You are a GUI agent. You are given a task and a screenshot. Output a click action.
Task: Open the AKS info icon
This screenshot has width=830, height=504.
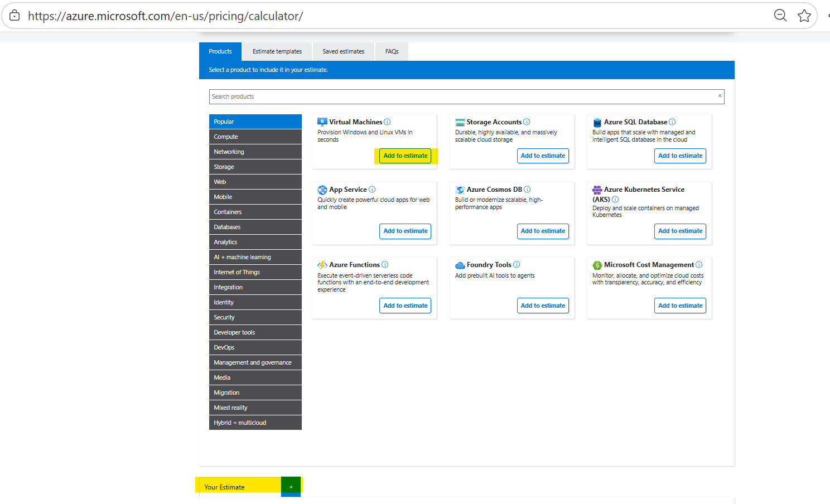pyautogui.click(x=615, y=200)
